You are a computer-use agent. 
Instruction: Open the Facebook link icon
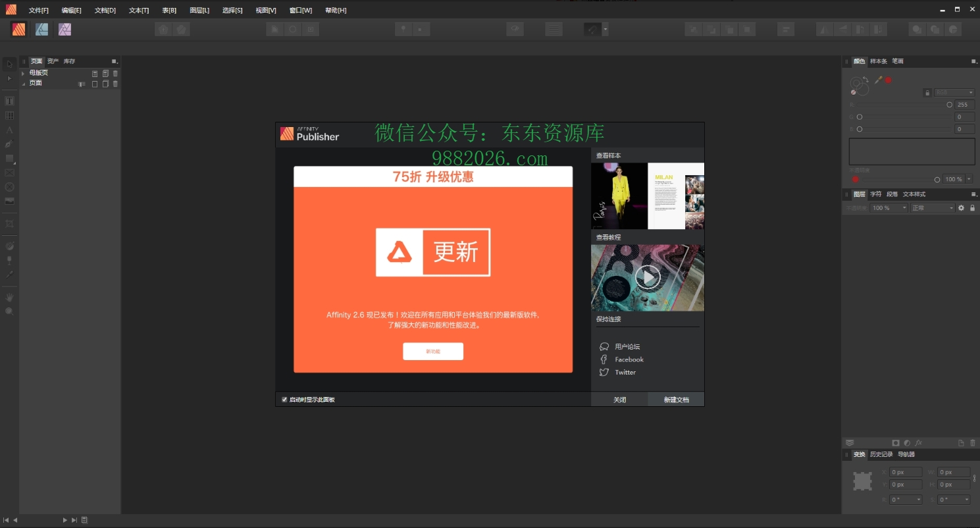pos(604,359)
